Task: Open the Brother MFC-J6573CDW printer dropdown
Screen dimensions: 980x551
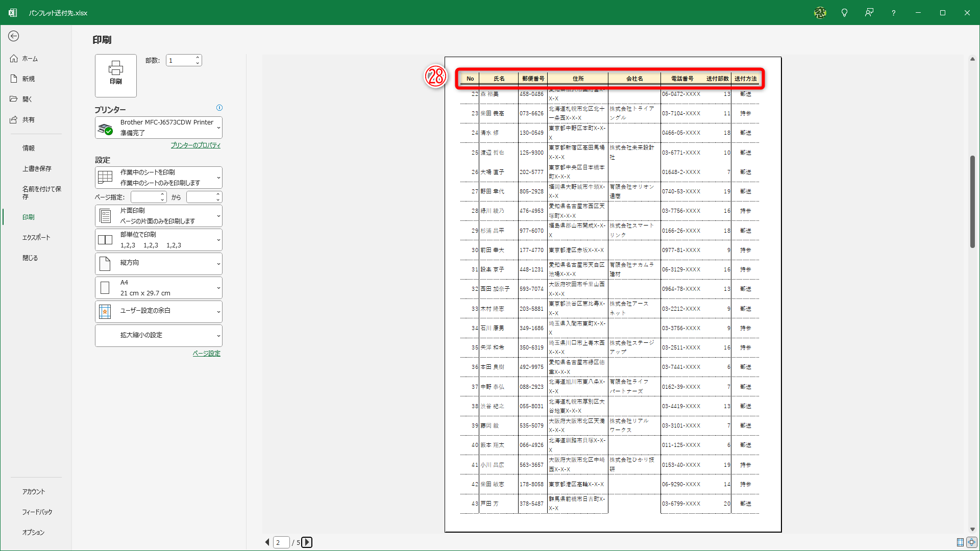Action: 159,128
